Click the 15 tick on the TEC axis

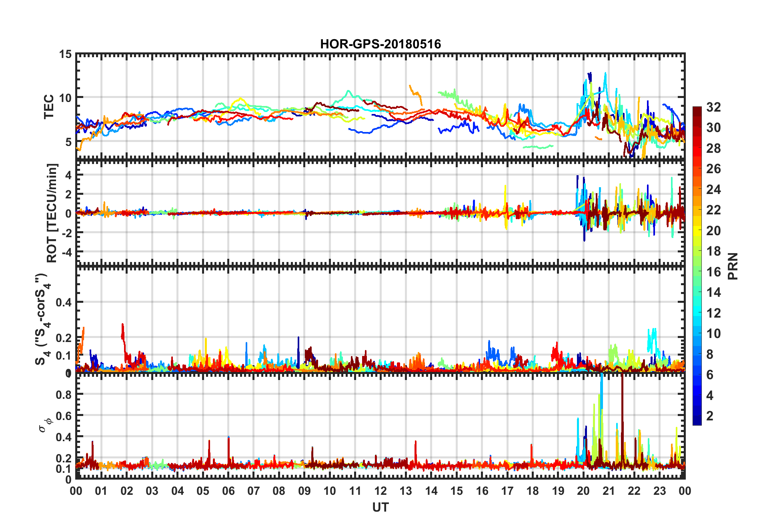point(65,54)
